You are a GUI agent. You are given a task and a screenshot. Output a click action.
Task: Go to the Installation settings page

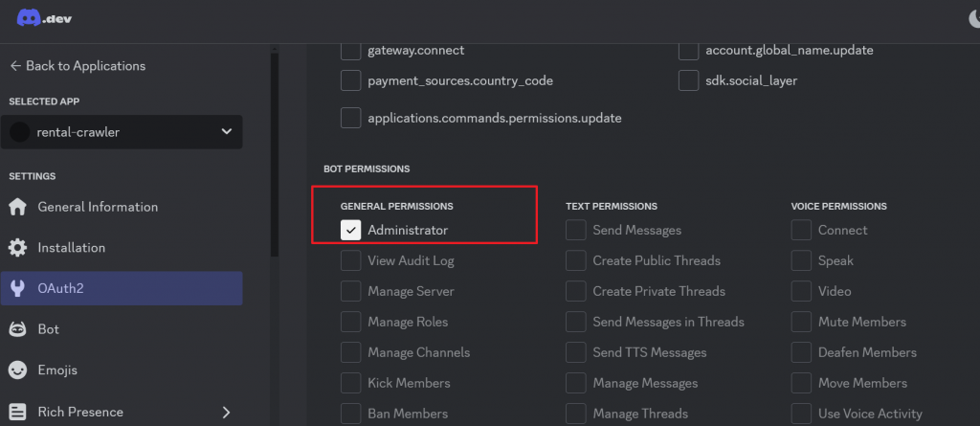(x=122, y=248)
